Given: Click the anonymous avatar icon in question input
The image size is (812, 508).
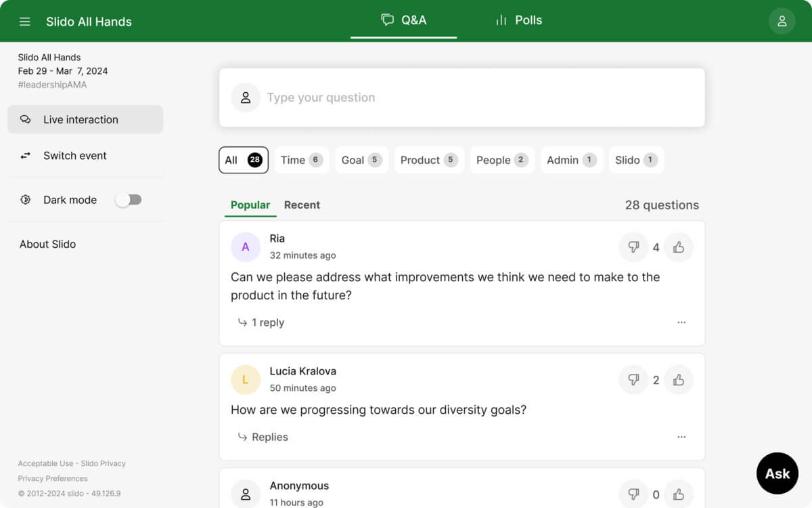Looking at the screenshot, I should [245, 97].
